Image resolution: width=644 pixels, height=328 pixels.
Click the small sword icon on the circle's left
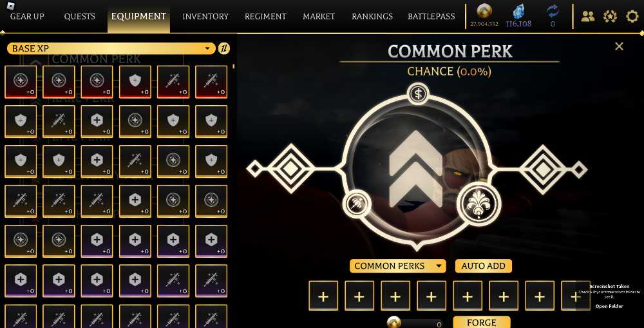click(x=357, y=204)
